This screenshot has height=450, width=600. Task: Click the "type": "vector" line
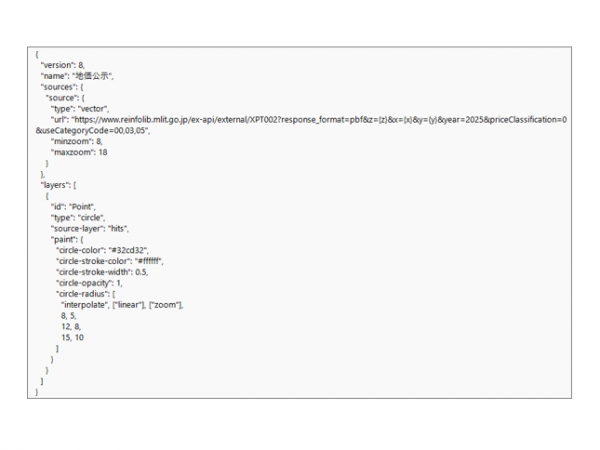[x=80, y=109]
